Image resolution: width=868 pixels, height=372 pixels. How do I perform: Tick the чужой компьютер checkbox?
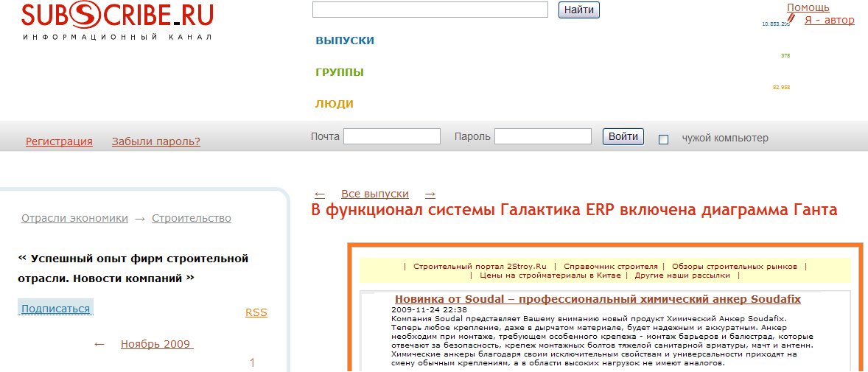pyautogui.click(x=663, y=139)
